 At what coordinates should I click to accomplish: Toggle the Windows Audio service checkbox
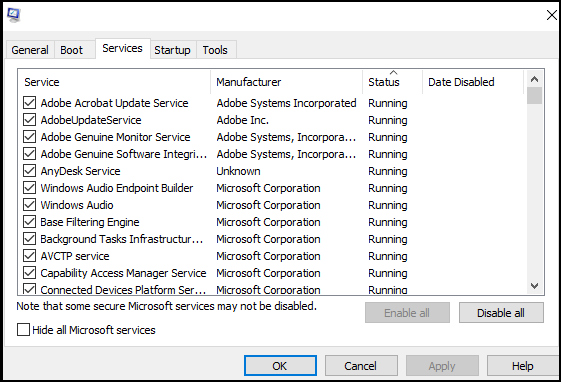point(29,205)
